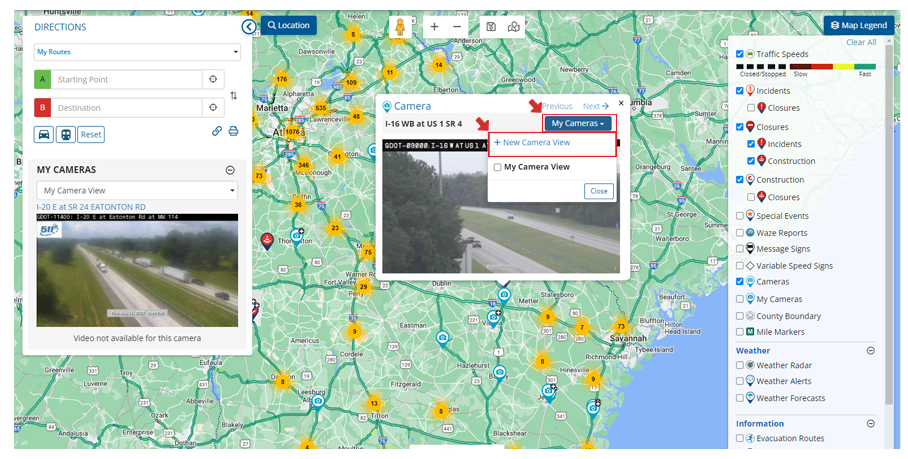Click the print directions icon

(x=233, y=131)
